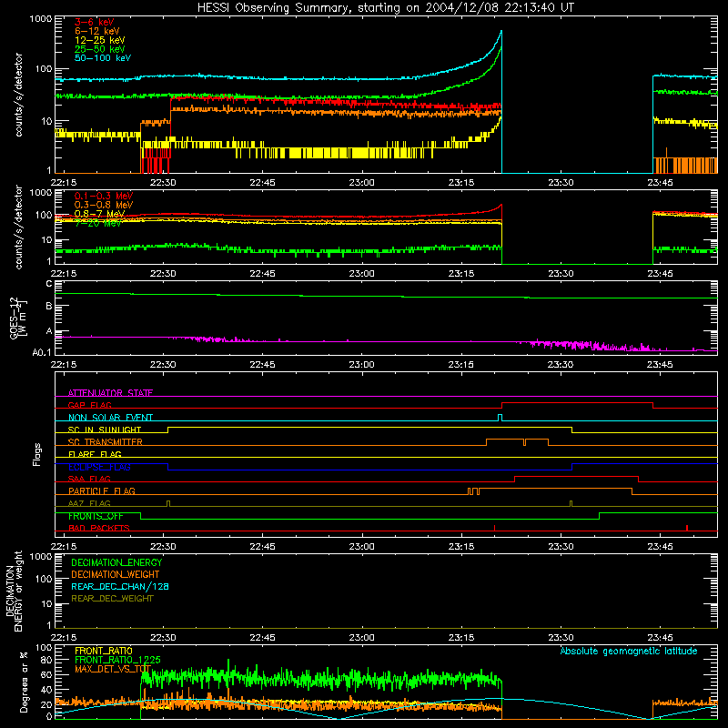Click the 23:15 tick under the MeV panel
This screenshot has width=728, height=728.
[x=461, y=274]
